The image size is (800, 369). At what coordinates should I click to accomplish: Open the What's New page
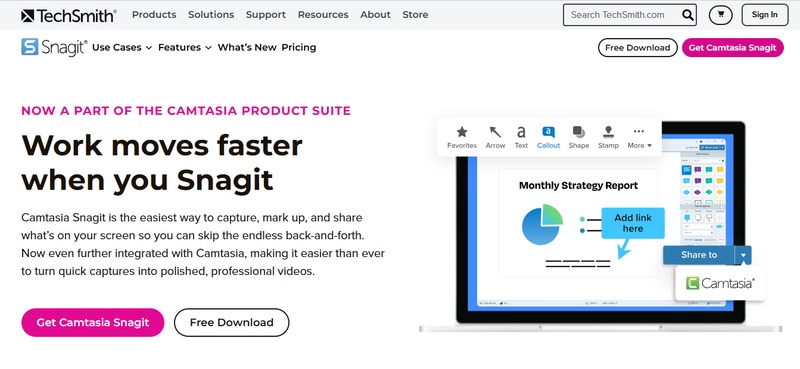click(x=247, y=47)
